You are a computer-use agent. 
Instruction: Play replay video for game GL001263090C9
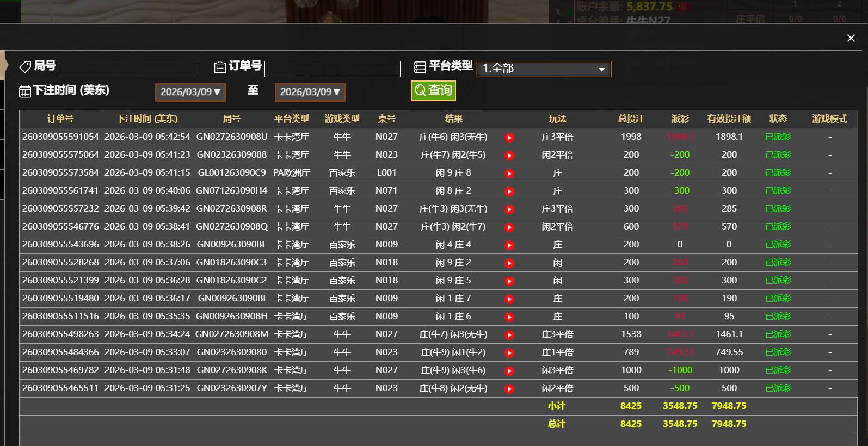[x=509, y=174]
